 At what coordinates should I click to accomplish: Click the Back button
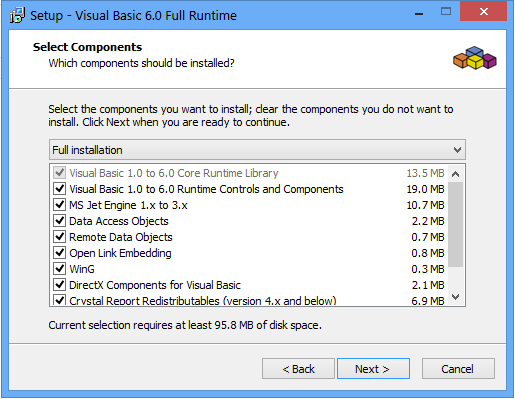click(298, 369)
